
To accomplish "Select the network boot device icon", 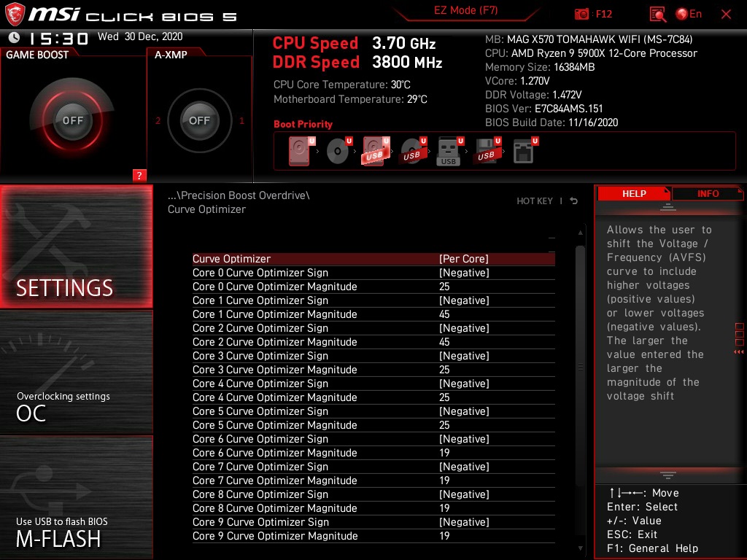I will click(524, 149).
